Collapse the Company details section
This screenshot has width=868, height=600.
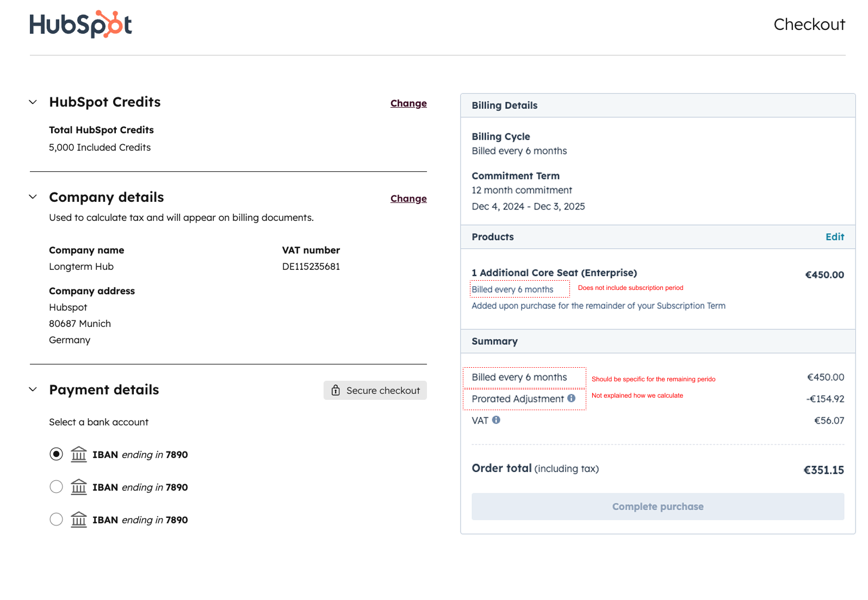[x=33, y=197]
